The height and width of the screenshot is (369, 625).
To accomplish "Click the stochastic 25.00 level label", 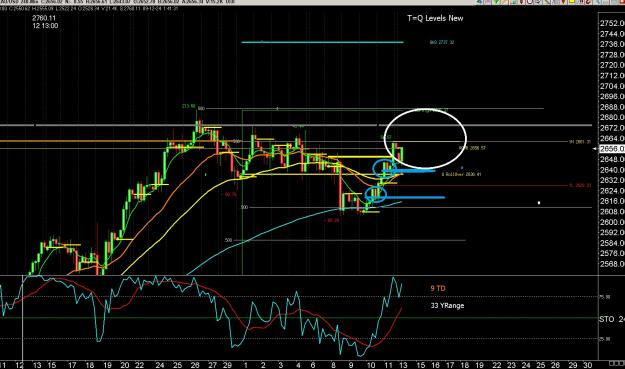I will coord(605,339).
